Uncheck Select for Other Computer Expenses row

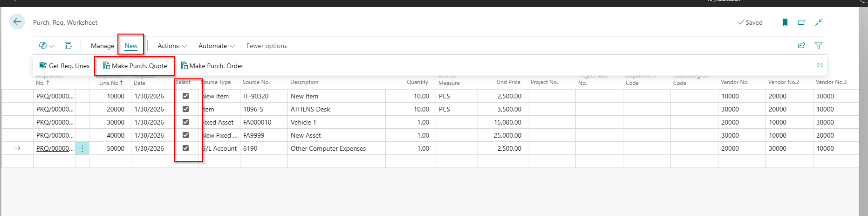click(185, 148)
